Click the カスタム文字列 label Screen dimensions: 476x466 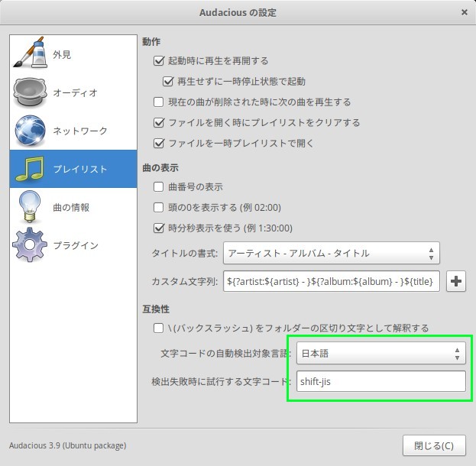tap(185, 282)
